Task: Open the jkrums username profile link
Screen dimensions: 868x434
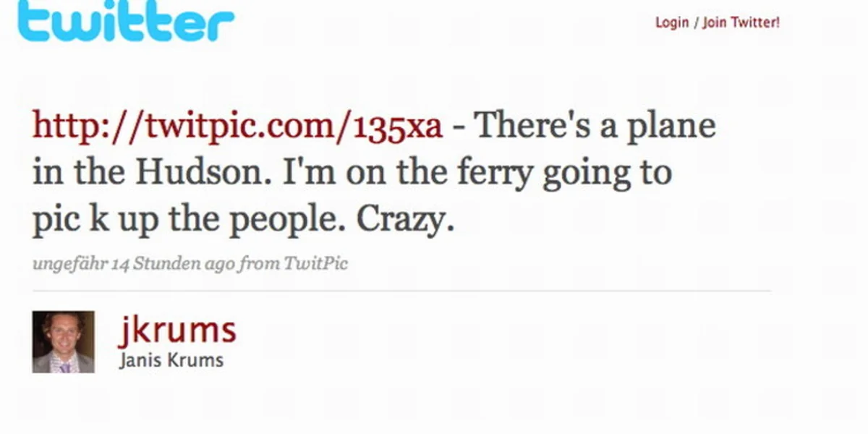Action: (x=177, y=330)
